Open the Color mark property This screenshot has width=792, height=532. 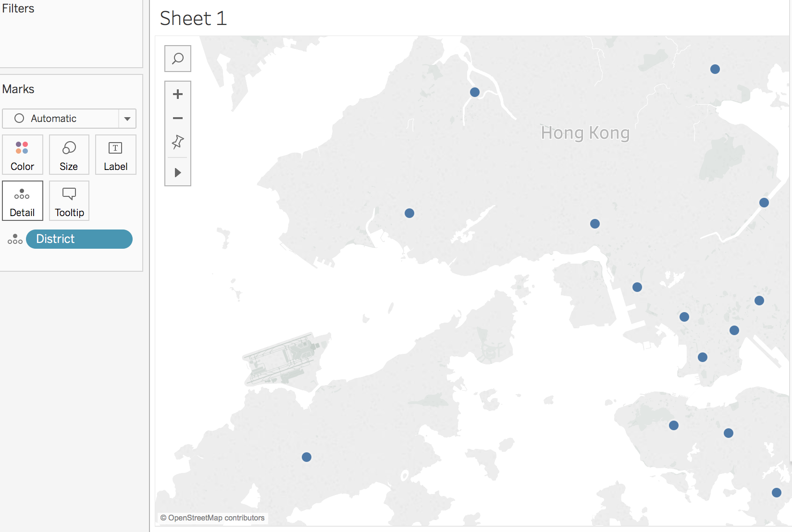click(22, 155)
